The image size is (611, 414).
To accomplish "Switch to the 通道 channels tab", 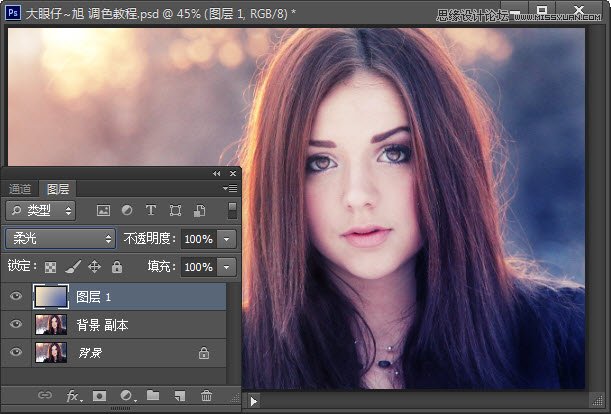I will point(20,188).
